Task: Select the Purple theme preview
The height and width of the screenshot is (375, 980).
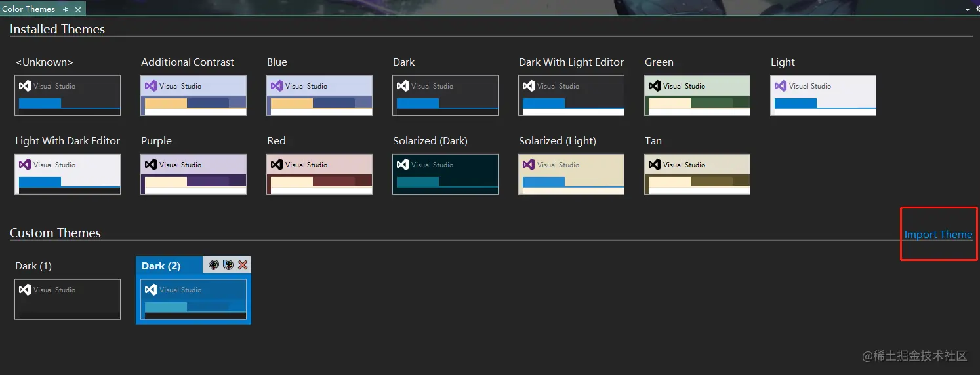Action: pyautogui.click(x=194, y=174)
